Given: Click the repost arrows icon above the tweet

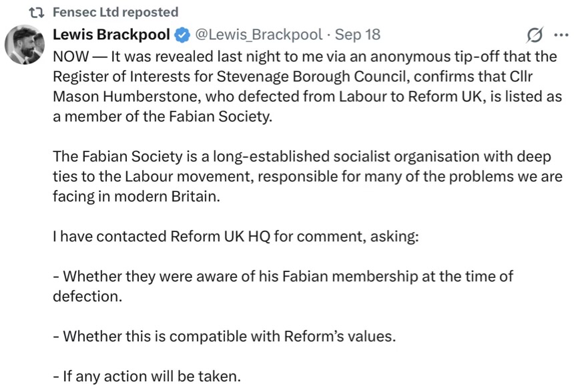Looking at the screenshot, I should (37, 12).
